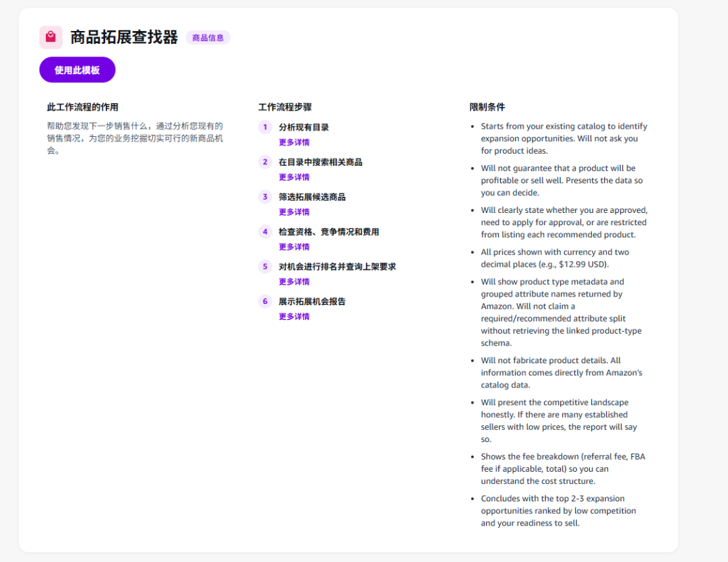This screenshot has height=562, width=728.
Task: Click the 限制条件 heading
Action: [x=487, y=107]
